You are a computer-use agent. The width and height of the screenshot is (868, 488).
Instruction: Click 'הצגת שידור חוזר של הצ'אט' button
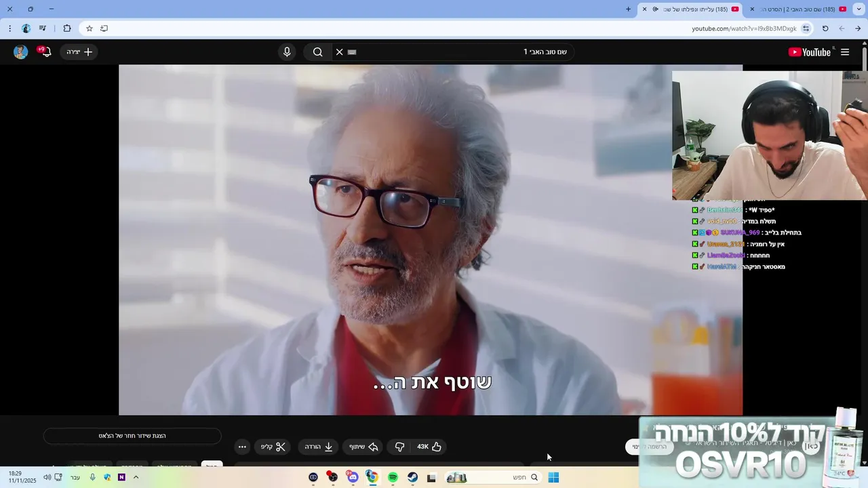click(x=132, y=436)
